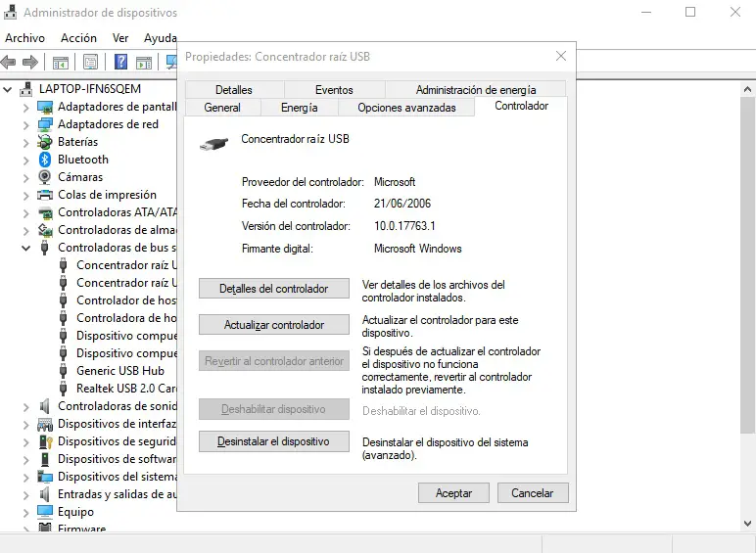
Task: Click the Adaptadores de pantalla icon
Action: [45, 107]
